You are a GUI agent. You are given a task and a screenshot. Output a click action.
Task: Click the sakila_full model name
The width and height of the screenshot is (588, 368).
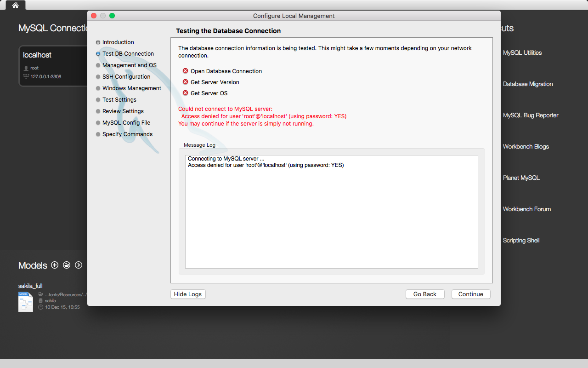click(30, 286)
